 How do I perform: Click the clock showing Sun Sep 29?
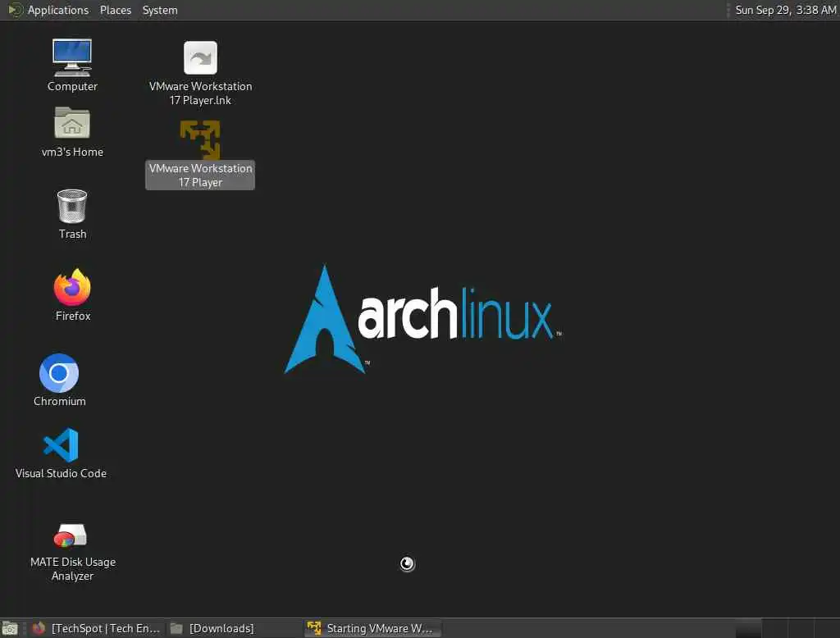(785, 10)
